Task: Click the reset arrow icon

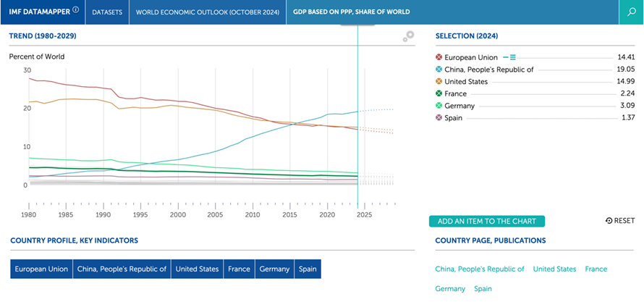Action: tap(609, 221)
